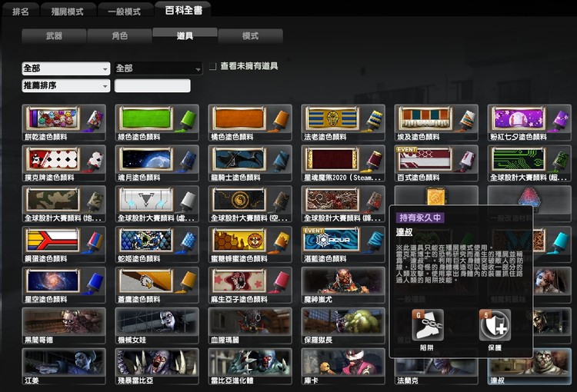
Task: Select the camouflage 全球設計大賽顏料 item
Action: 64,204
